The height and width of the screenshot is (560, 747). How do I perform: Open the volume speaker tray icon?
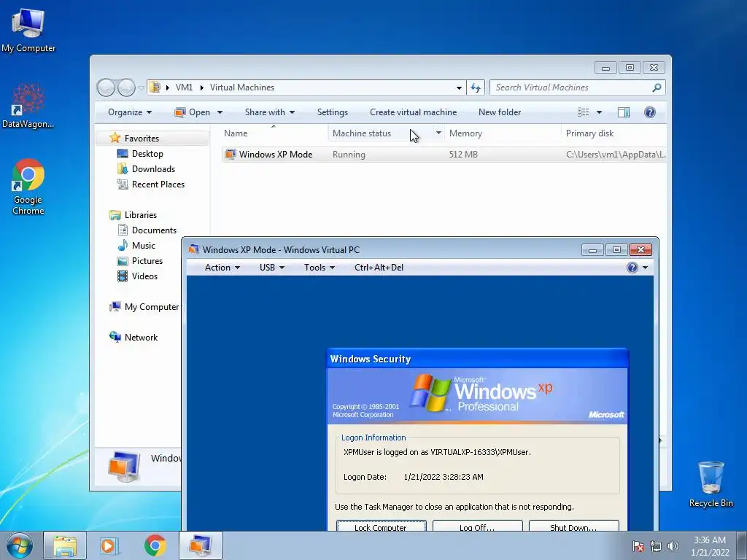(673, 546)
